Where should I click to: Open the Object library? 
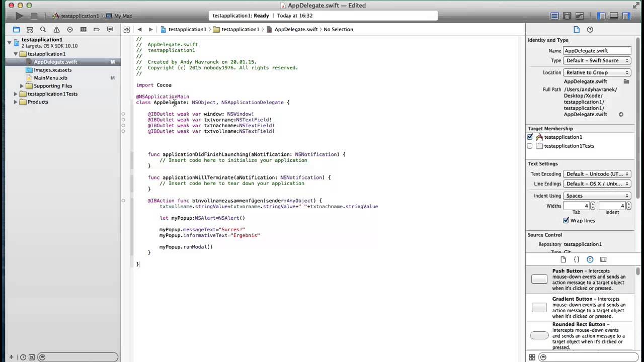point(590,259)
